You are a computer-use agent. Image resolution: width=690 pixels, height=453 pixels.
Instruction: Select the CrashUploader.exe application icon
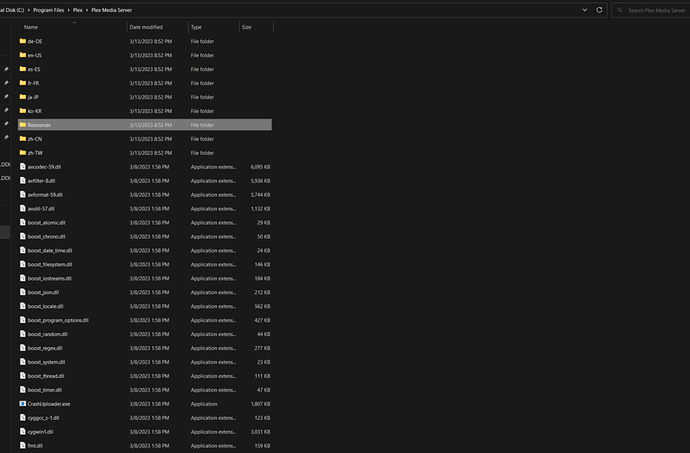(x=22, y=403)
